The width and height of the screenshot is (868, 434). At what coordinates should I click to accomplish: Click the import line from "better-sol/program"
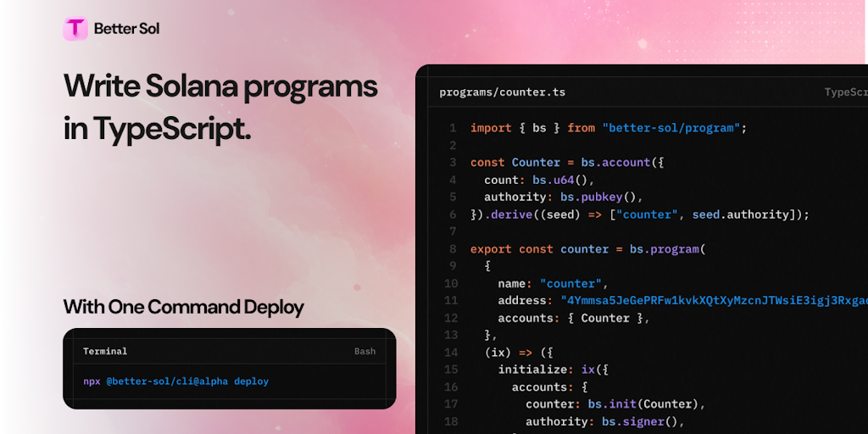tap(609, 128)
